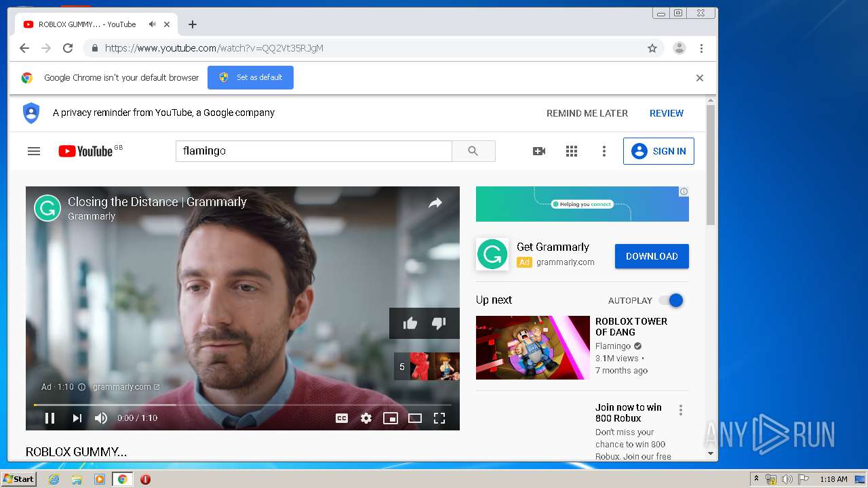
Task: Click Set as default browser button
Action: point(250,77)
